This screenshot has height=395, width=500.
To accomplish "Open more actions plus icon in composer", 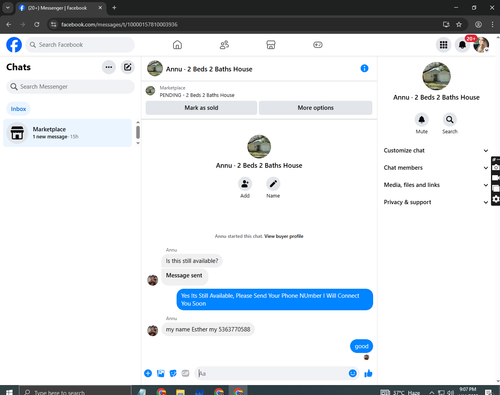I will (x=148, y=373).
